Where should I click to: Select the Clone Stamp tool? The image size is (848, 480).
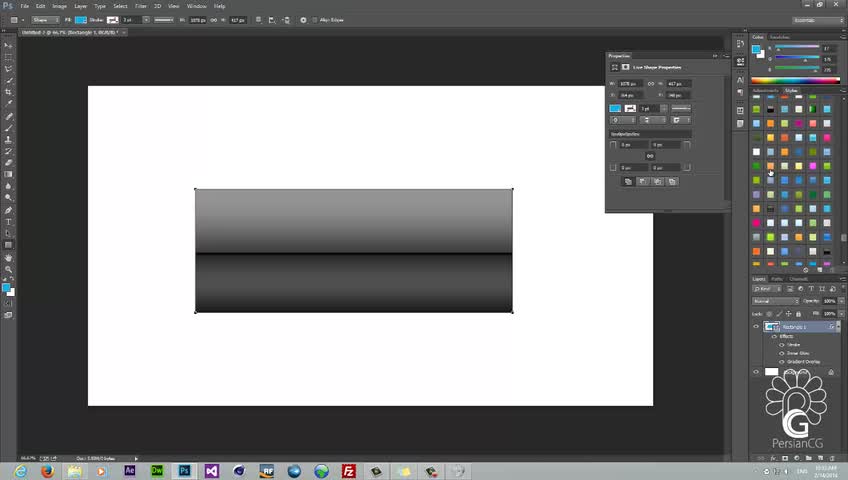tap(8, 139)
